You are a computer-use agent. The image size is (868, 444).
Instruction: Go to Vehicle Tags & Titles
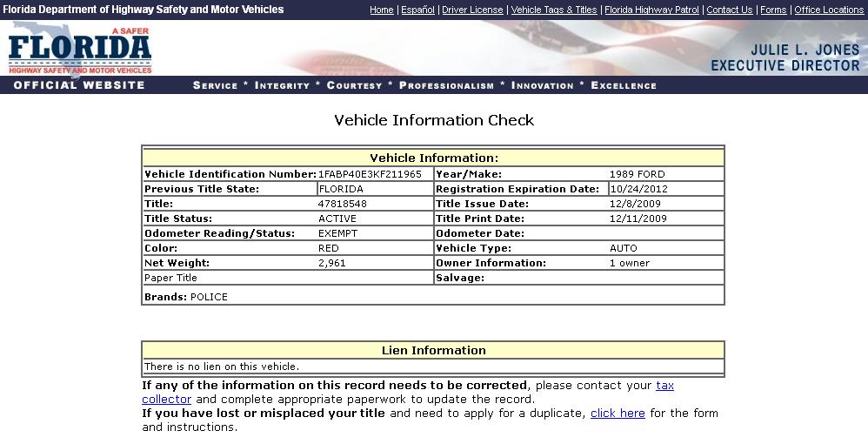pos(554,10)
